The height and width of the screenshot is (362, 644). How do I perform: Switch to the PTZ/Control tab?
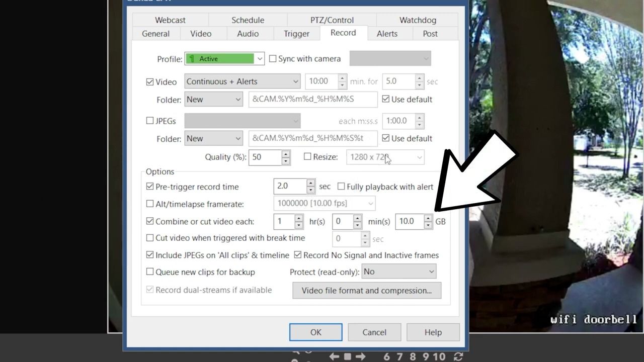tap(332, 20)
